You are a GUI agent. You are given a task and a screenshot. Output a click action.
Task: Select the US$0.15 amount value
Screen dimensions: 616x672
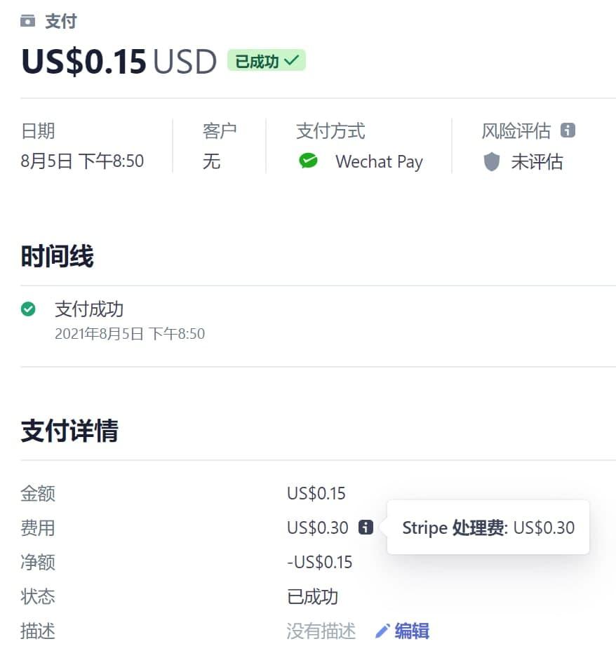coord(316,493)
